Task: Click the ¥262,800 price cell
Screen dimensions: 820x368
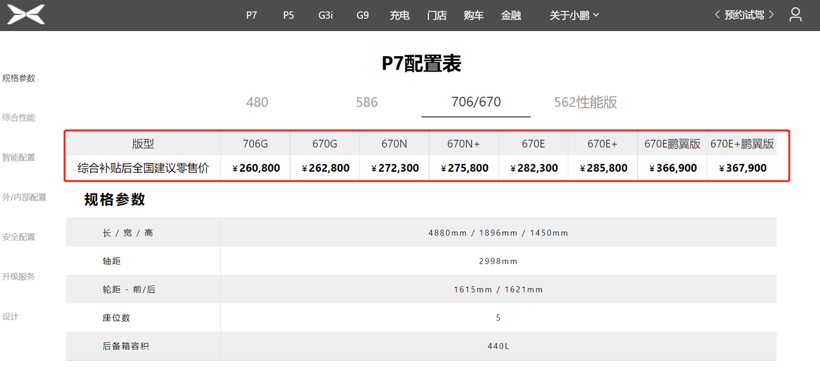Action: point(325,168)
